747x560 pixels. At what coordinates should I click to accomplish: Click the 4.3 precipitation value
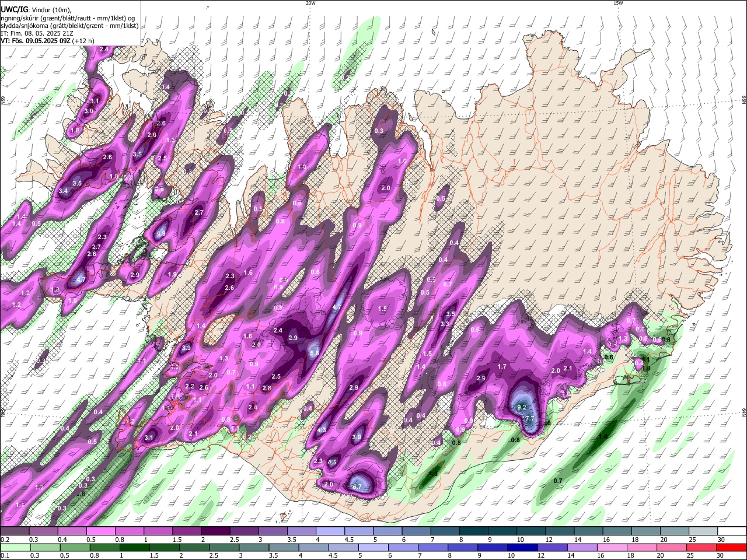tap(322, 430)
